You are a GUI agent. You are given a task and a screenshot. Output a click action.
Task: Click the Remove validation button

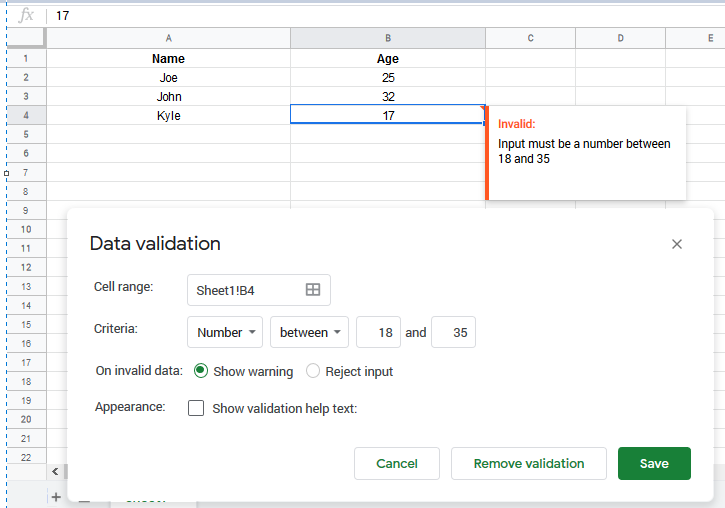pyautogui.click(x=528, y=463)
